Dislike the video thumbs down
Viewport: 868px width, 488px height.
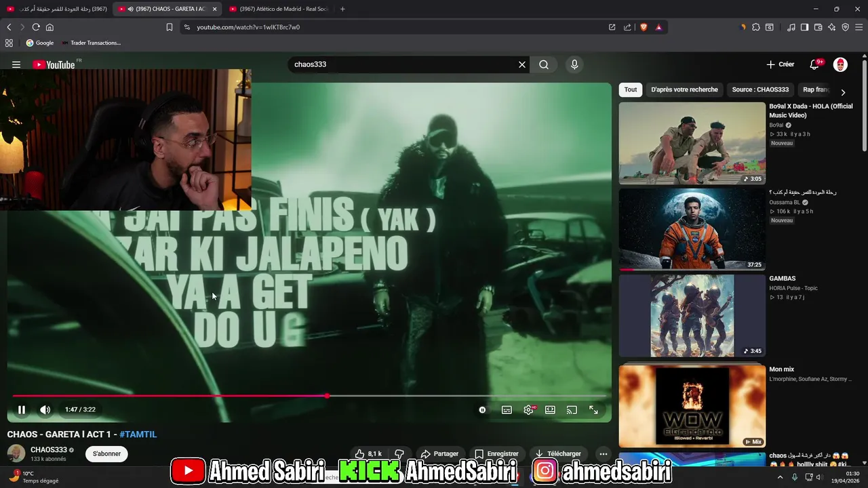tap(399, 453)
